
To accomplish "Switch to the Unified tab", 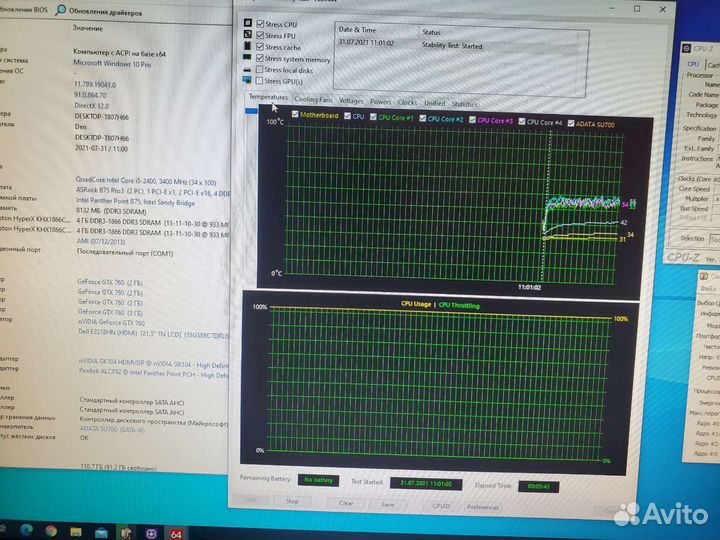I will pyautogui.click(x=434, y=103).
